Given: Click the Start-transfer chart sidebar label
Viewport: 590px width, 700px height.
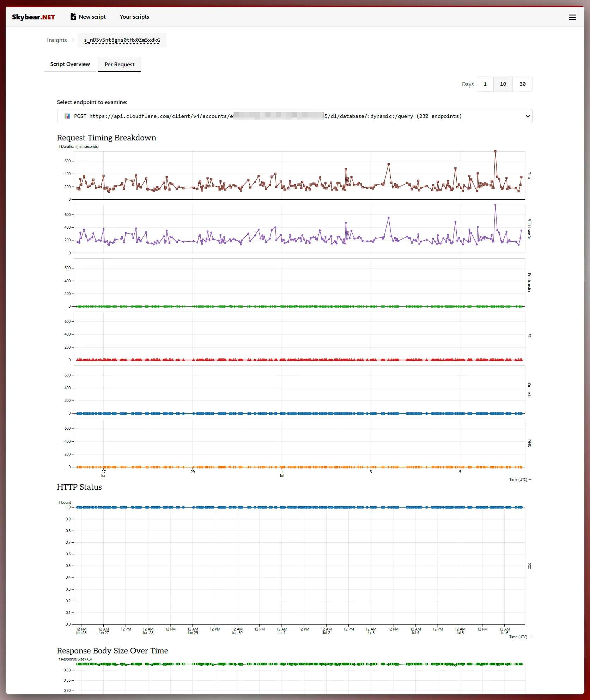Looking at the screenshot, I should point(528,229).
